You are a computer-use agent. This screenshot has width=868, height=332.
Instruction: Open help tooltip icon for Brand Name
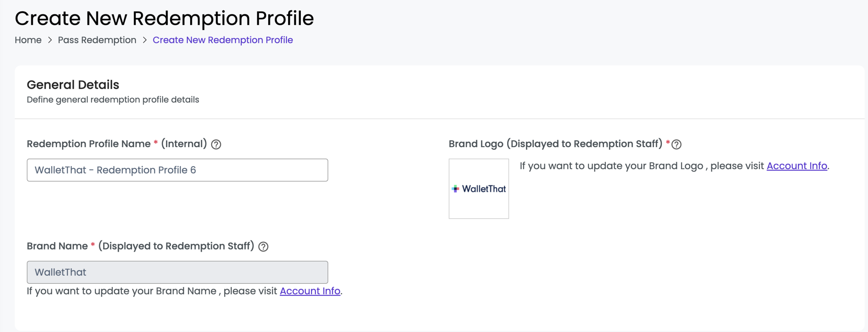pos(263,247)
